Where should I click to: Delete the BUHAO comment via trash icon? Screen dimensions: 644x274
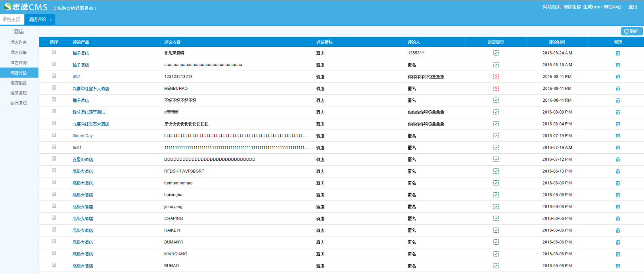click(x=617, y=266)
